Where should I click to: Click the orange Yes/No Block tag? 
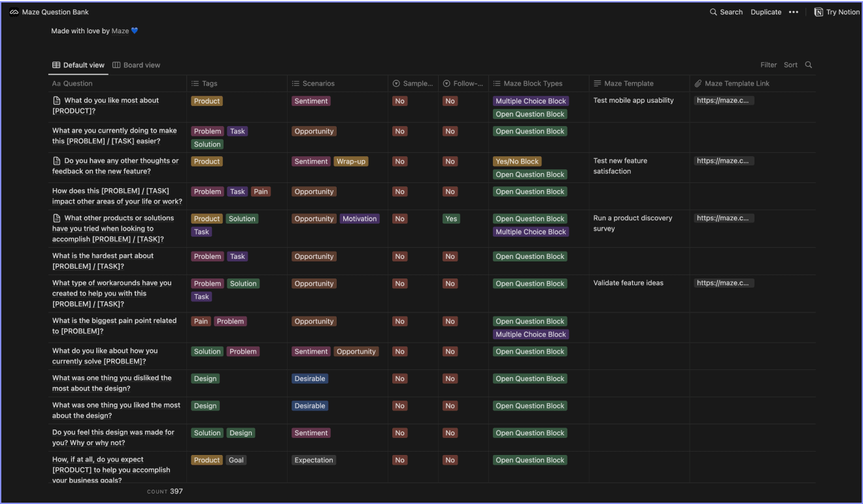(517, 161)
